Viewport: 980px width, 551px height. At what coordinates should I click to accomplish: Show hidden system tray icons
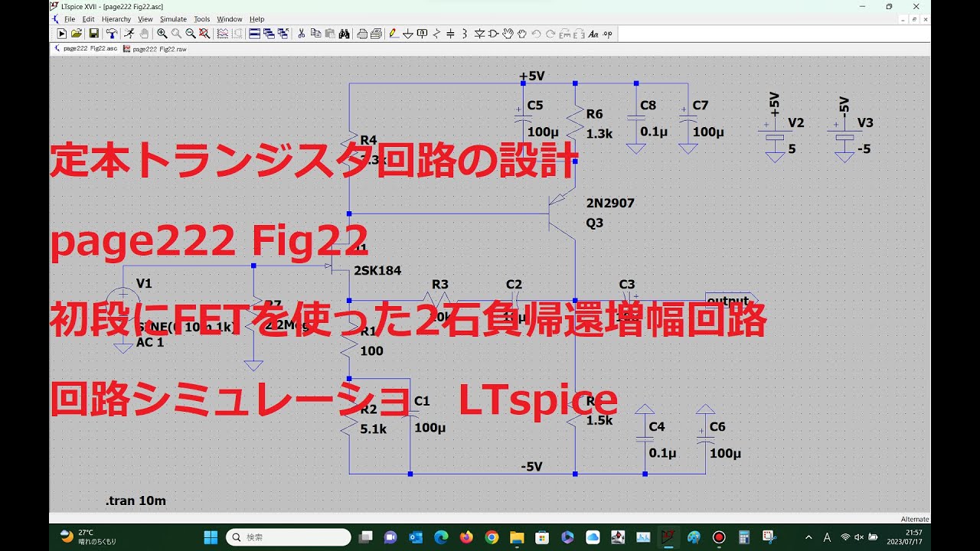(808, 537)
